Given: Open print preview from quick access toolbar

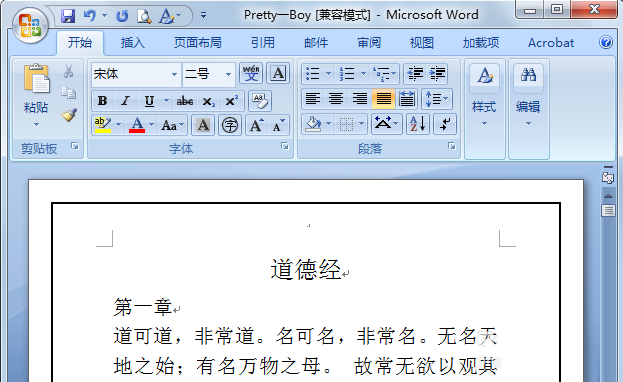Looking at the screenshot, I should point(144,16).
